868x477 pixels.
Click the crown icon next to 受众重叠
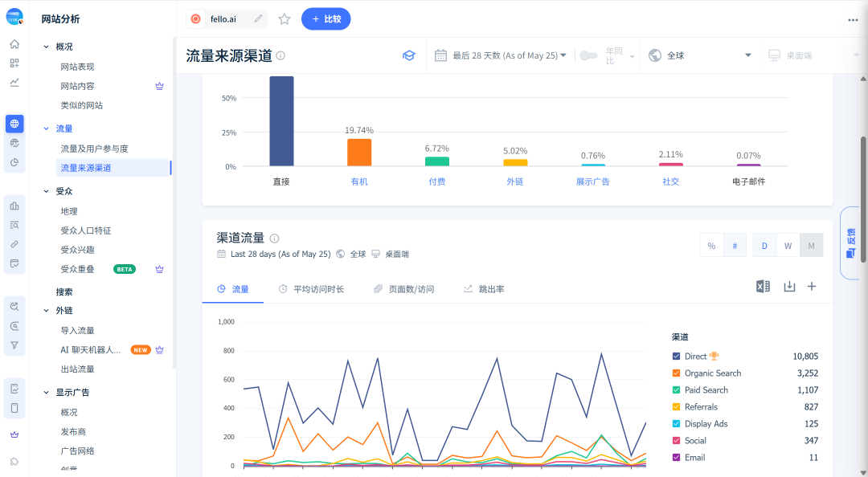pos(159,269)
